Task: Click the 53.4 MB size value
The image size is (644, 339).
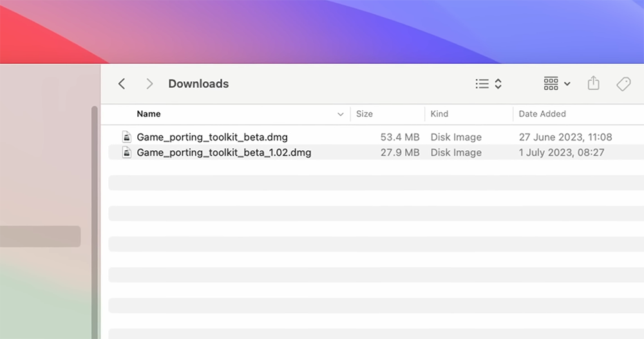Action: tap(400, 137)
